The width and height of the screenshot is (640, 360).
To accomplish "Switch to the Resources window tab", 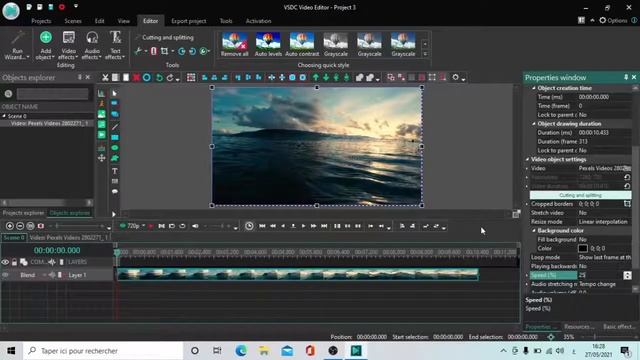I will click(x=579, y=327).
